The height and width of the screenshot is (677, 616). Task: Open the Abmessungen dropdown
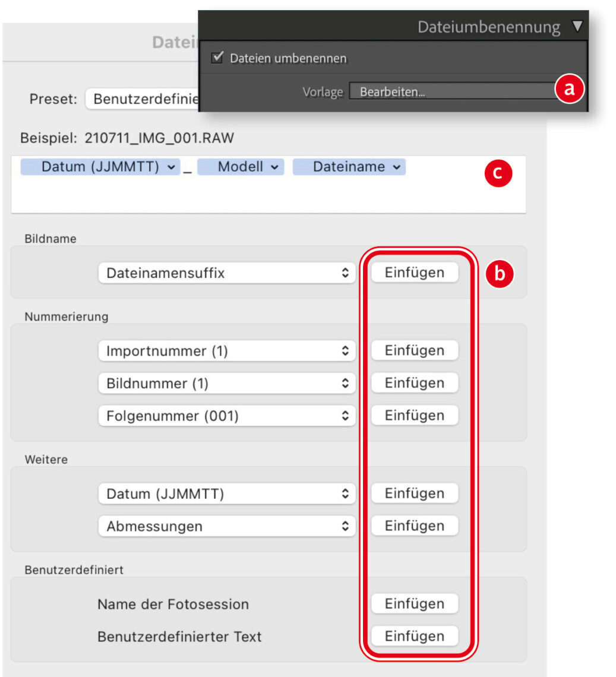(226, 526)
